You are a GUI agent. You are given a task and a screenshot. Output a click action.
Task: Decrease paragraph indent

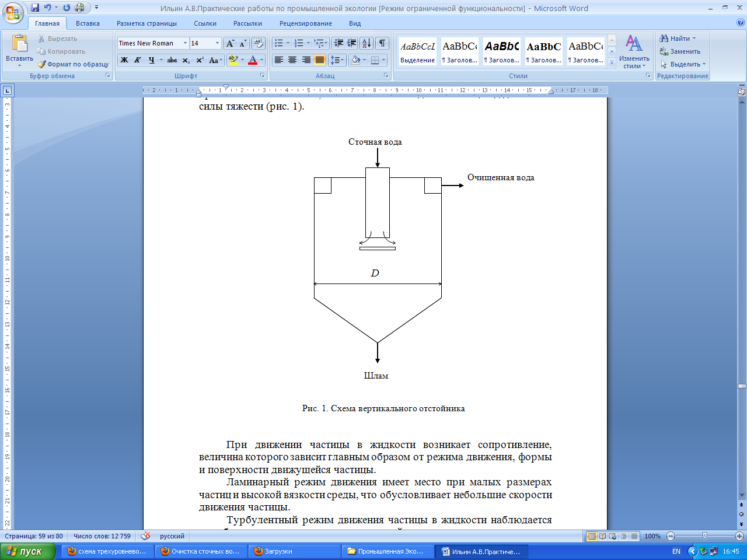[x=338, y=43]
